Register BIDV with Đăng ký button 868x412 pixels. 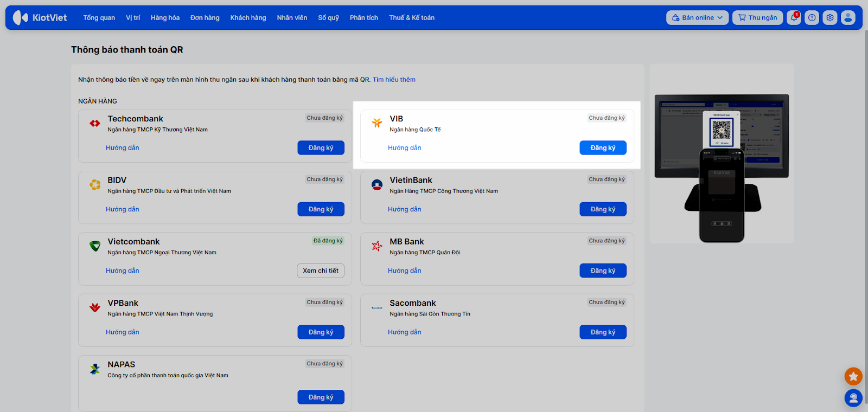pyautogui.click(x=321, y=209)
